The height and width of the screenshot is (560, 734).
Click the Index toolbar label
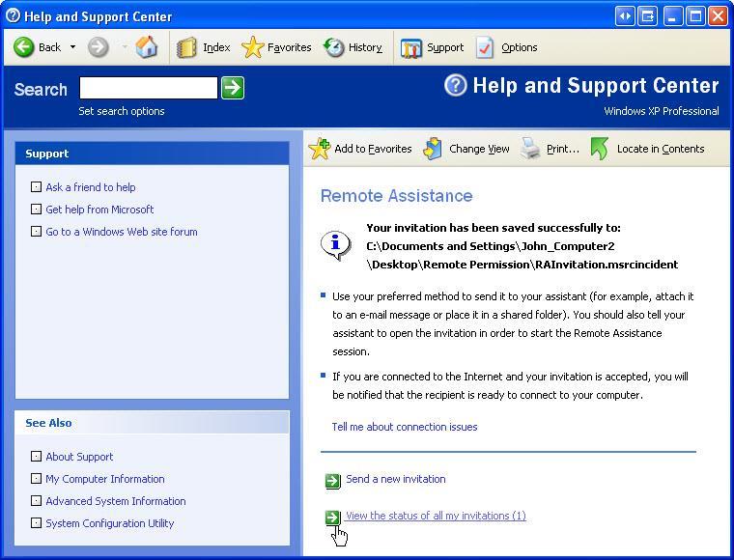coord(216,47)
